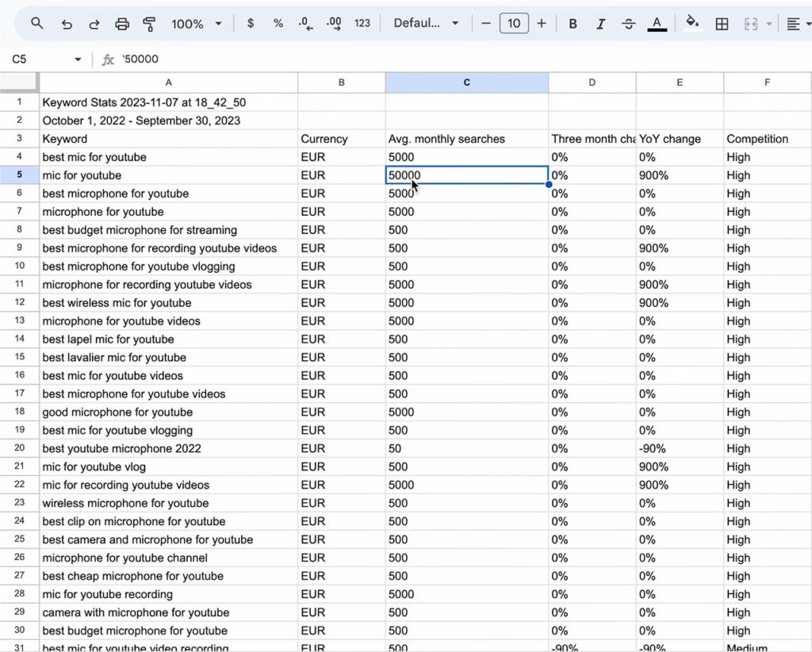This screenshot has width=812, height=652.
Task: Select cell 'good microphone for youtube'
Action: click(168, 412)
